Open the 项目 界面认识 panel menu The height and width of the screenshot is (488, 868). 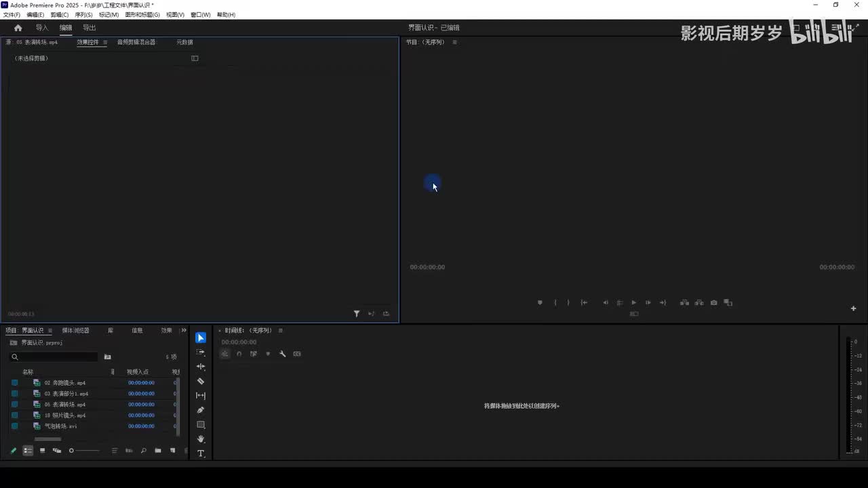pyautogui.click(x=50, y=331)
